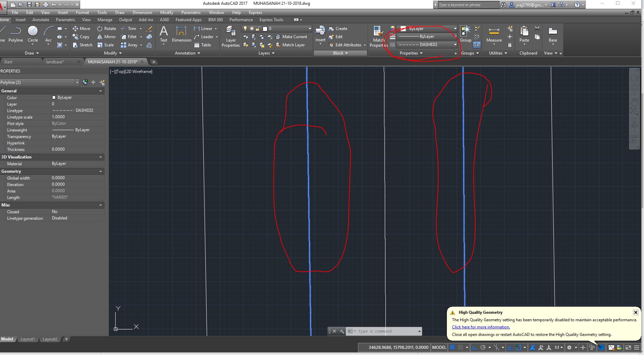The height and width of the screenshot is (355, 644).
Task: Insert a Table
Action: click(203, 45)
